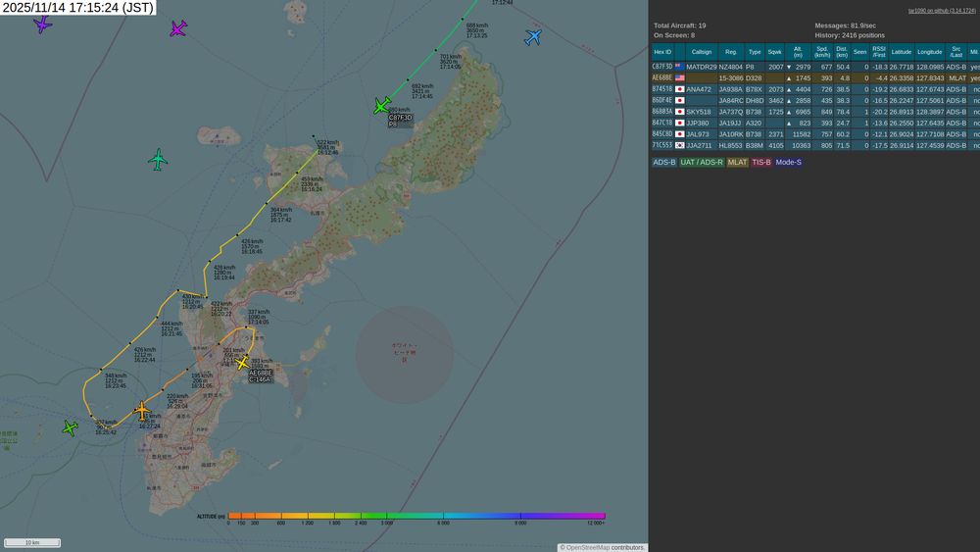Image resolution: width=980 pixels, height=552 pixels.
Task: Click the History: 2416 positions readout
Action: click(850, 35)
